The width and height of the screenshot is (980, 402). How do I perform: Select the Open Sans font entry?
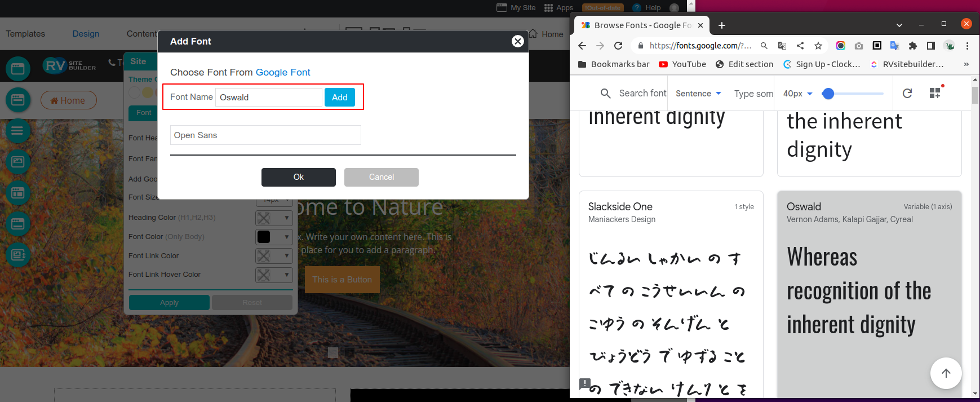[x=265, y=135]
